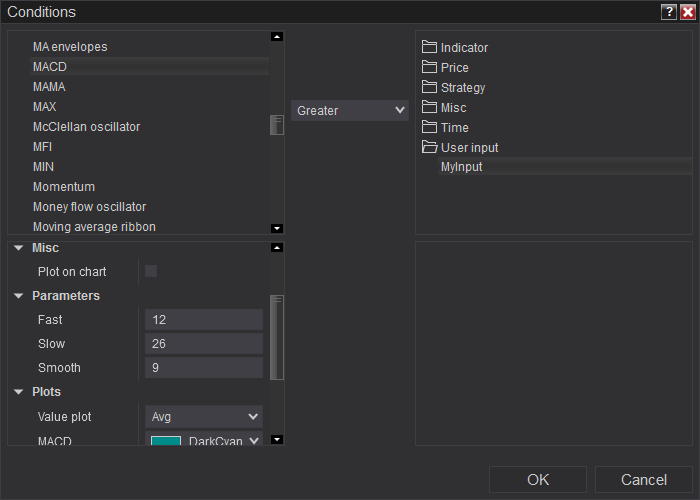Open the Value plot Avg dropdown
Image resolution: width=700 pixels, height=500 pixels.
tap(204, 416)
